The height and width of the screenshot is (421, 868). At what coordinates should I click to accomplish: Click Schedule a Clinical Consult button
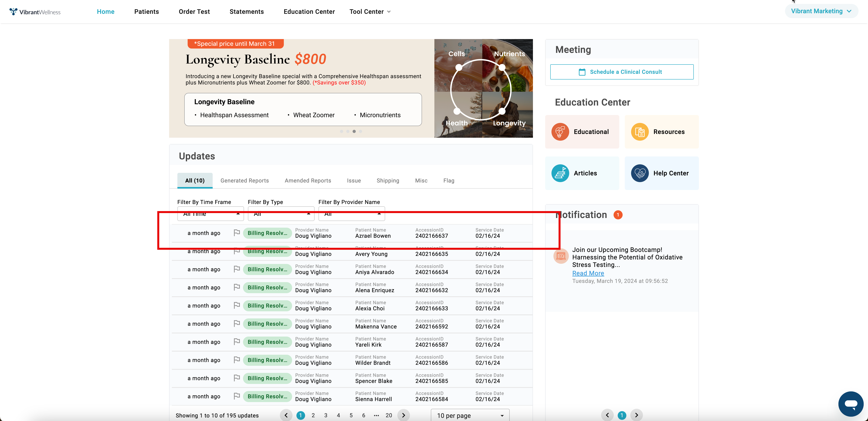click(x=622, y=72)
